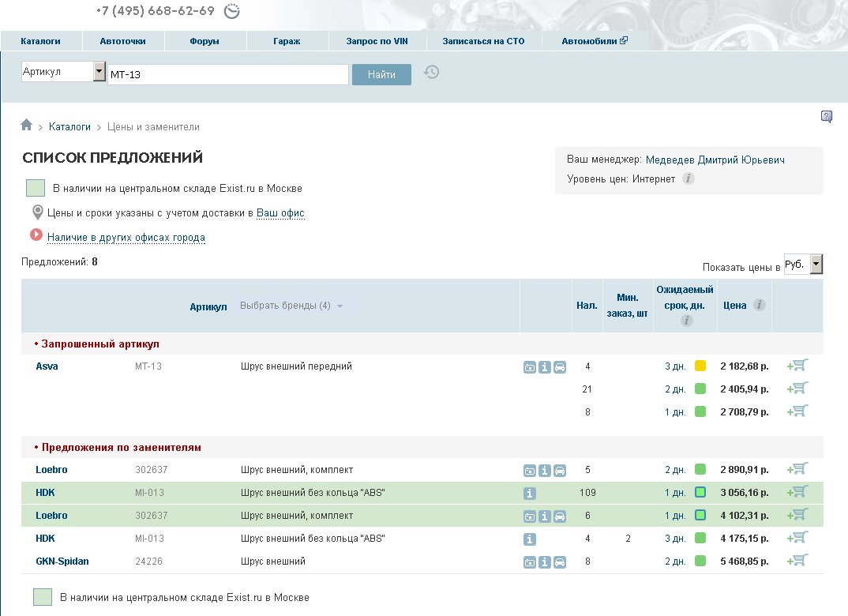Open car icon in GKN-Spidan 24226 row

(x=560, y=562)
